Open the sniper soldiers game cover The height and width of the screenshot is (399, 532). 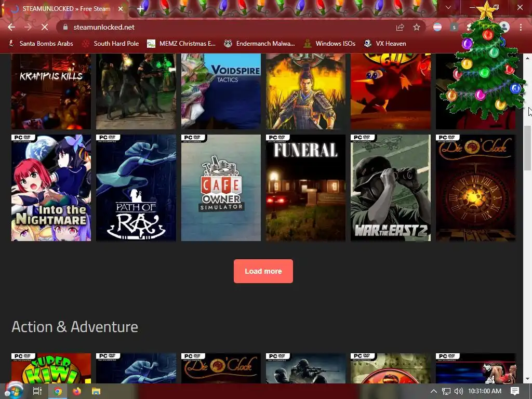(305, 368)
